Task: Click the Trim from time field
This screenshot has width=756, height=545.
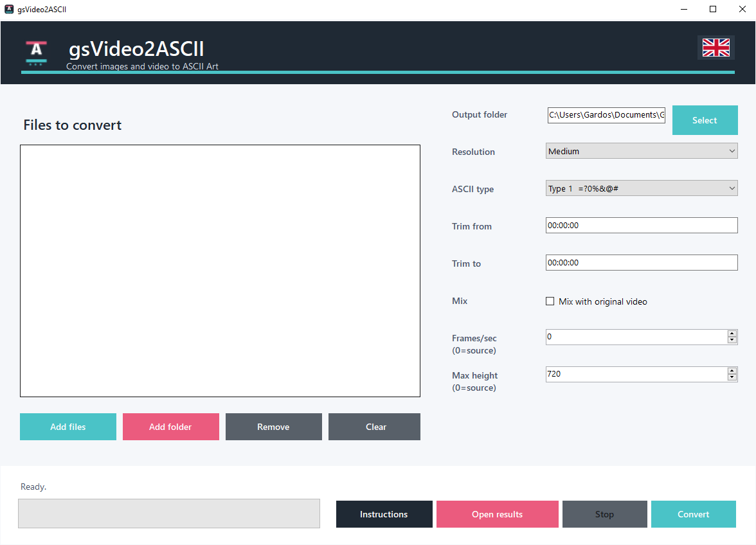Action: point(642,225)
